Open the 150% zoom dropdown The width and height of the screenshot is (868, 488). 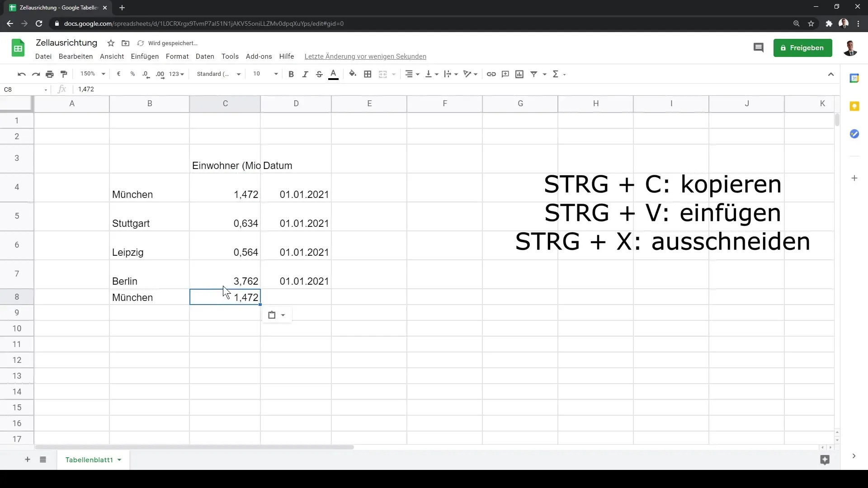pyautogui.click(x=93, y=74)
